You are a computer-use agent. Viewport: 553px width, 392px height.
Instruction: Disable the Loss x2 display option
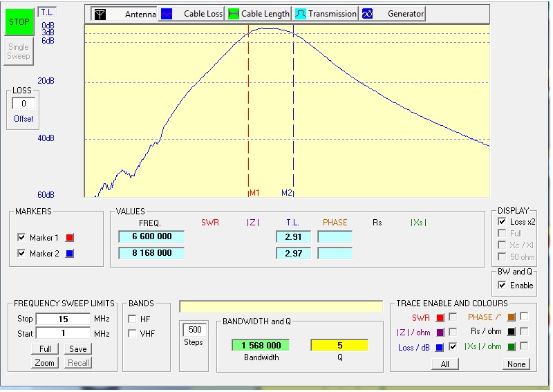(x=502, y=222)
